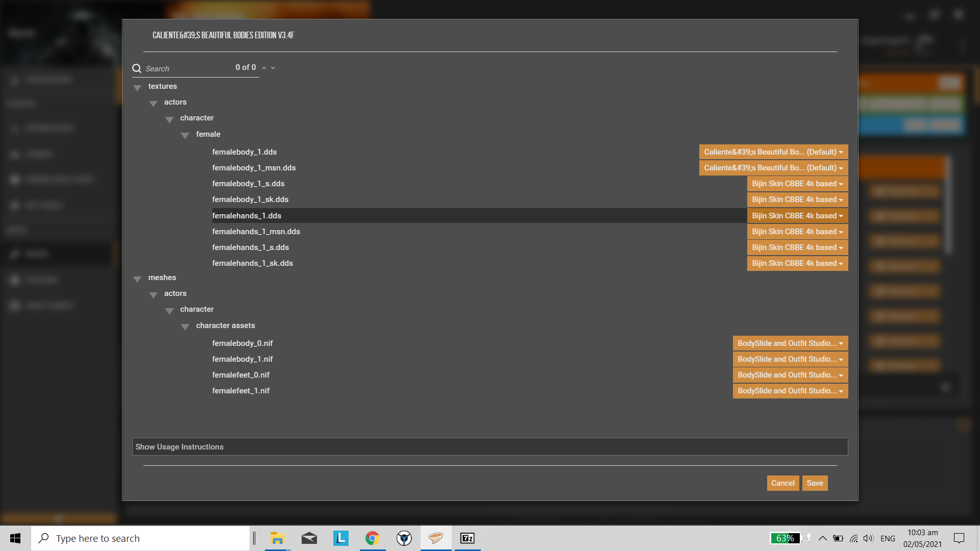Select the femalehands_1_sk.dds file name

(x=253, y=263)
